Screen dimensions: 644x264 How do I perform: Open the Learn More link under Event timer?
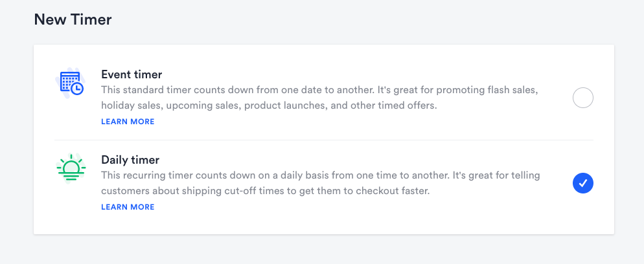128,122
